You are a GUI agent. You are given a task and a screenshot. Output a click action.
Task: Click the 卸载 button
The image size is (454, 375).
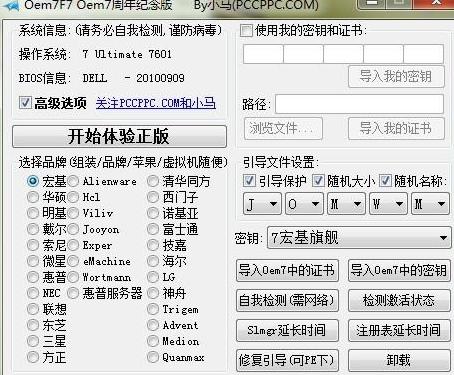[x=399, y=360]
